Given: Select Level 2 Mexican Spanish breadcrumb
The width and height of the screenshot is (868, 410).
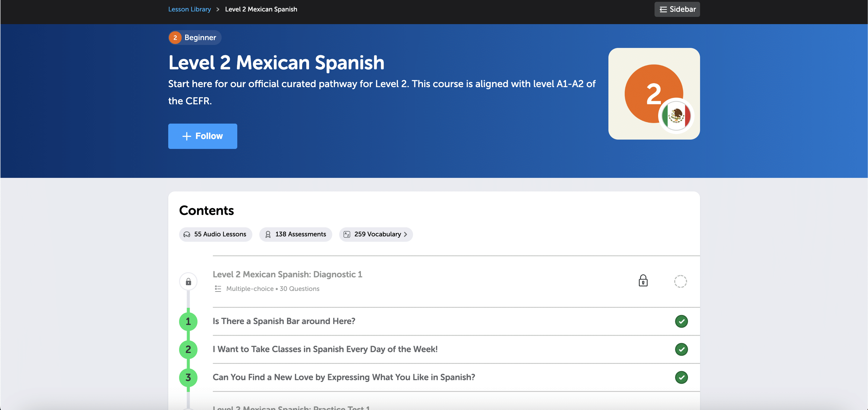Looking at the screenshot, I should (261, 9).
